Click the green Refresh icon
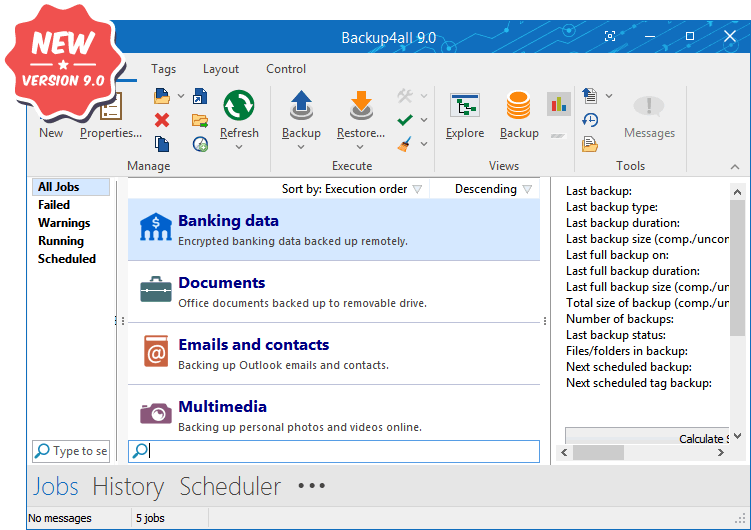 pos(239,105)
